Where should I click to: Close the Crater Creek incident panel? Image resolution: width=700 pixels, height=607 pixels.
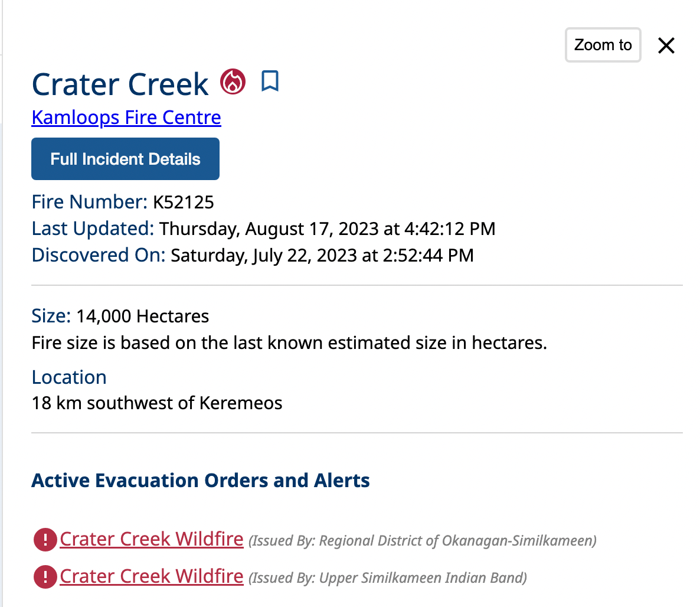pos(666,45)
